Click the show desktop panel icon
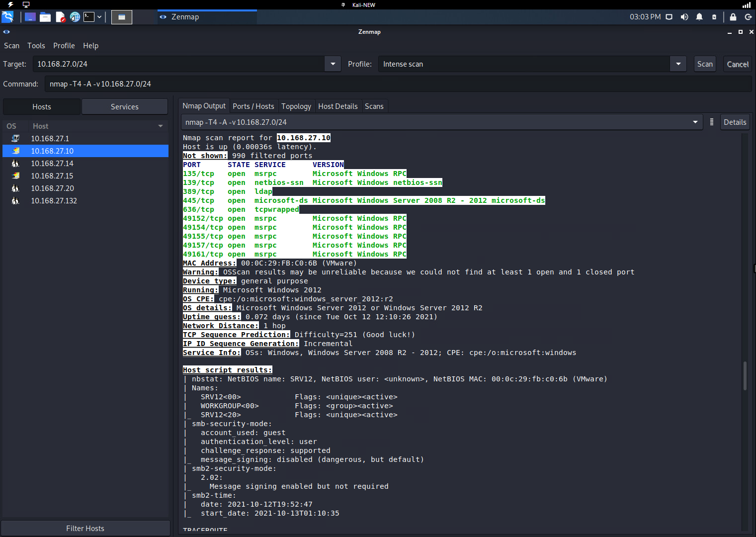This screenshot has width=756, height=537. point(30,17)
